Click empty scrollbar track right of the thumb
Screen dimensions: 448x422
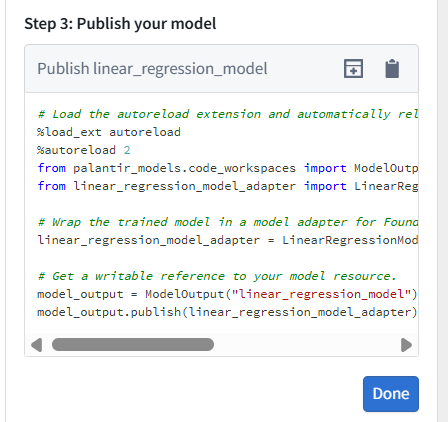tap(307, 345)
